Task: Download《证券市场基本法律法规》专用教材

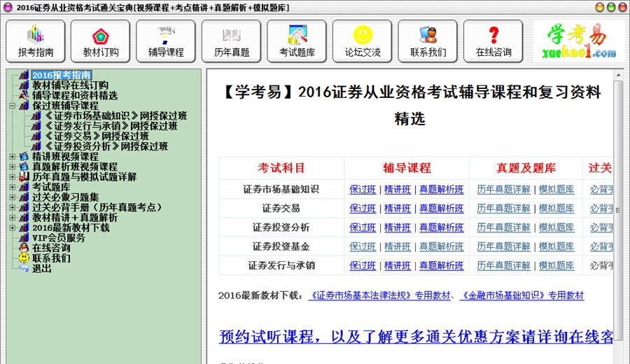Action: [379, 295]
